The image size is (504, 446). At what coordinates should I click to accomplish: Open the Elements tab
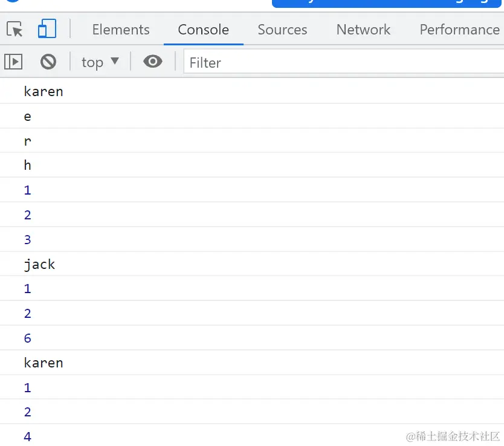point(121,30)
